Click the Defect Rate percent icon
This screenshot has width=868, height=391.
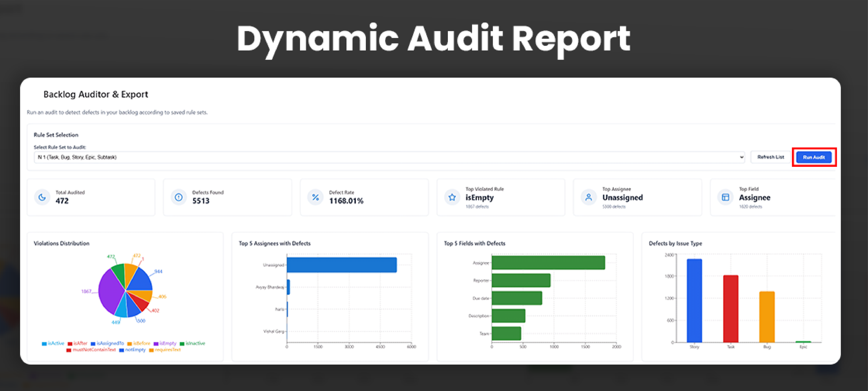click(316, 197)
